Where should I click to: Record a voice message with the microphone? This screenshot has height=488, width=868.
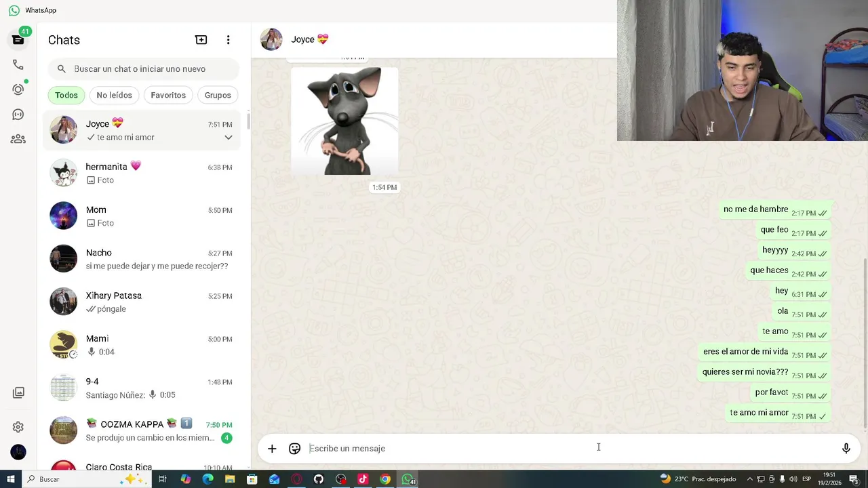[846, 448]
